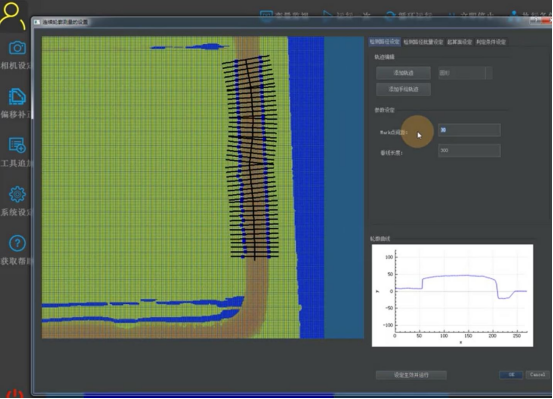Image resolution: width=553 pixels, height=399 pixels.
Task: Click the variable monitor icon in the top toolbar
Action: point(266,15)
